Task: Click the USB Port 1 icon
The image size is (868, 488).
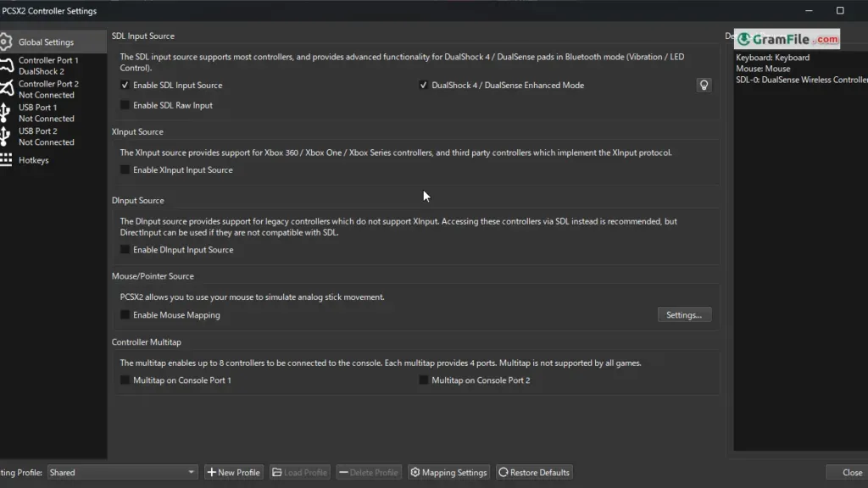Action: click(x=5, y=113)
